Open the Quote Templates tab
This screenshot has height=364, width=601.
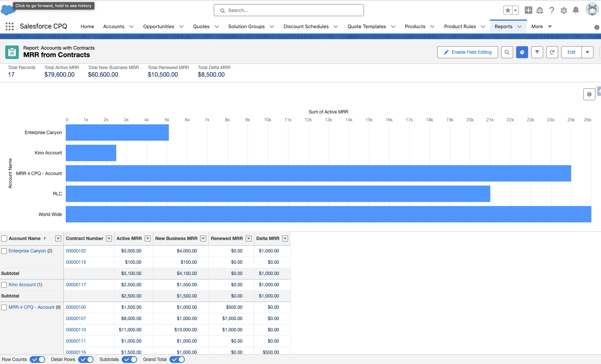[367, 27]
